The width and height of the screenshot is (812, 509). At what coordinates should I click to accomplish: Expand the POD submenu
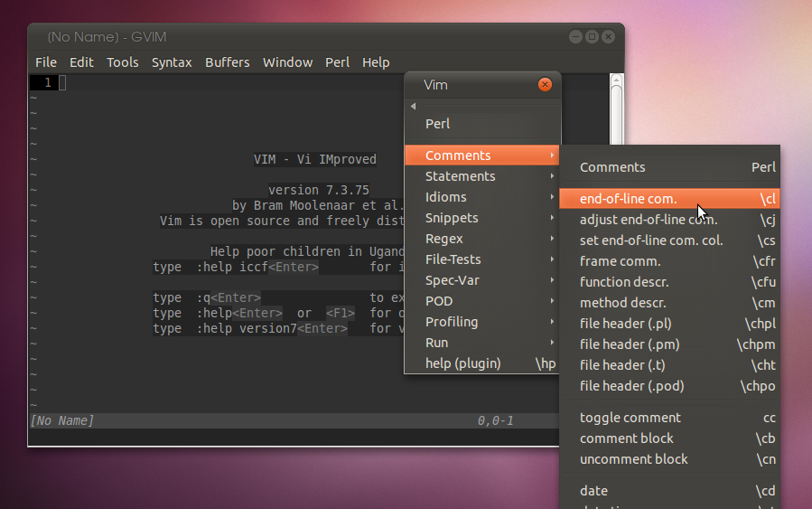click(482, 301)
